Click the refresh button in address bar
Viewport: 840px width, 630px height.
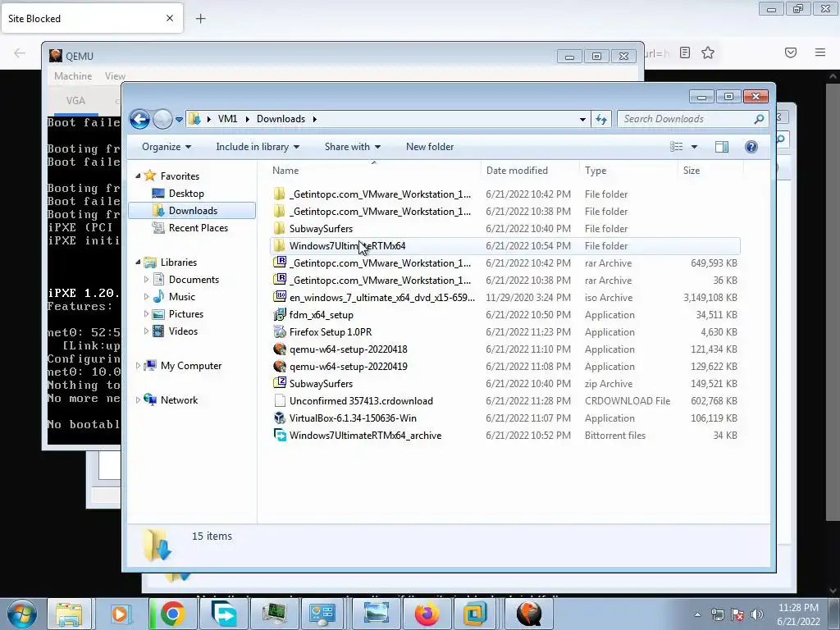coord(601,119)
